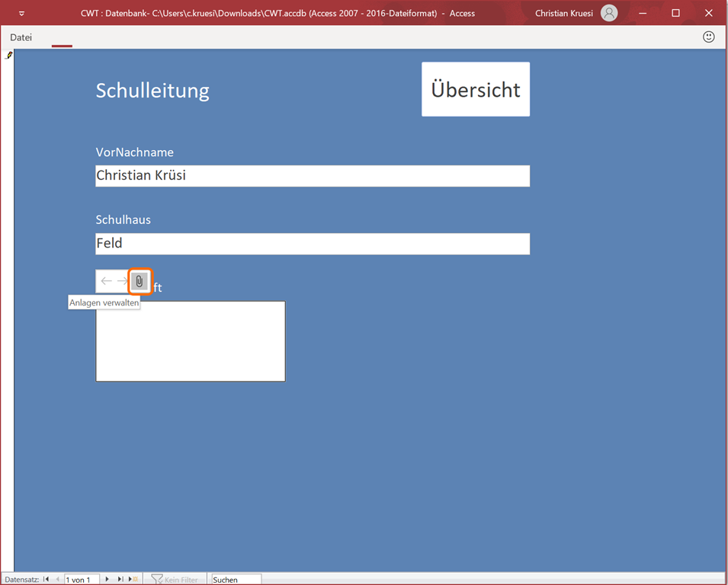This screenshot has height=585, width=728.
Task: Open the Datei menu
Action: (21, 37)
